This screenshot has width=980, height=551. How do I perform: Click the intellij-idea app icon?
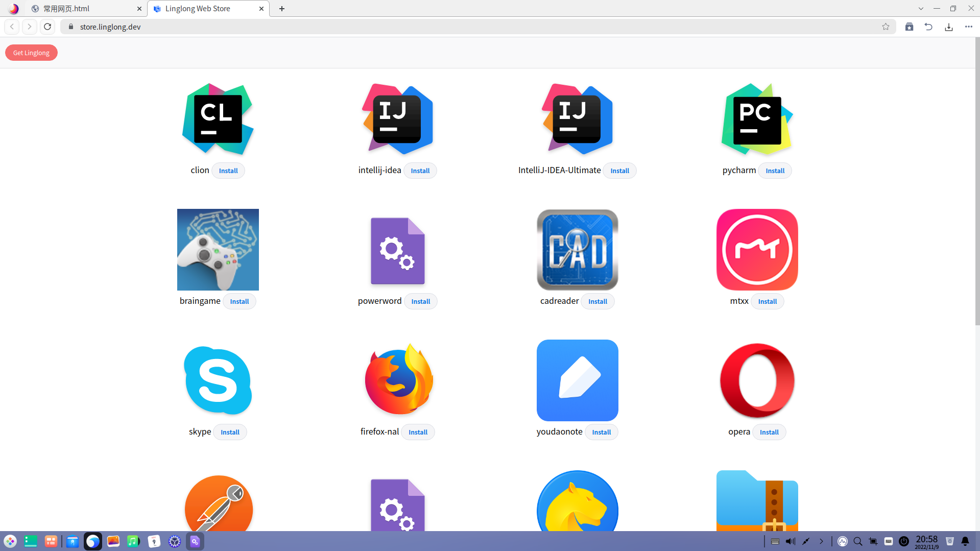click(398, 119)
